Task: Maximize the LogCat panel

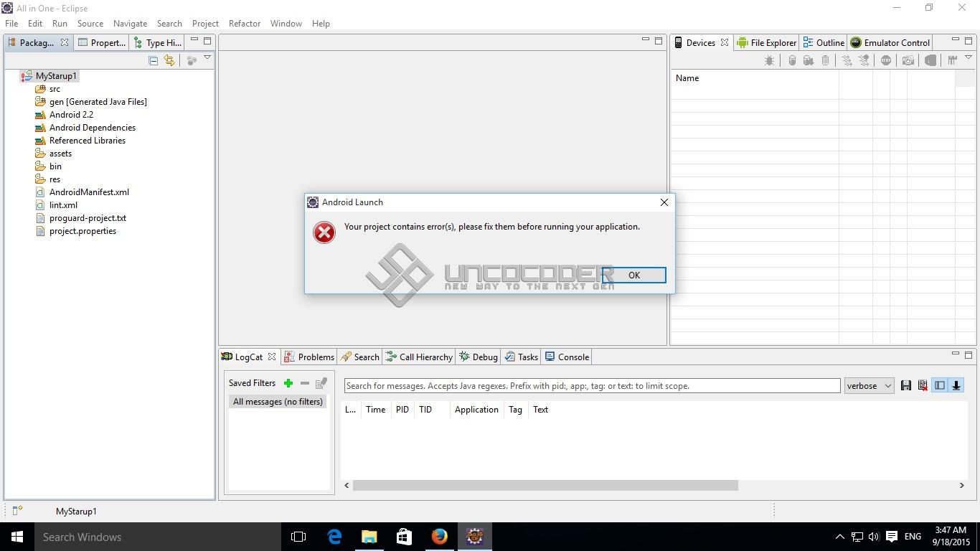Action: pyautogui.click(x=969, y=354)
